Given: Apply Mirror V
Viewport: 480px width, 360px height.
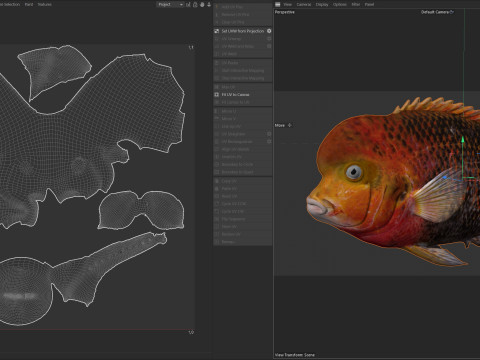Looking at the screenshot, I should pyautogui.click(x=243, y=119).
